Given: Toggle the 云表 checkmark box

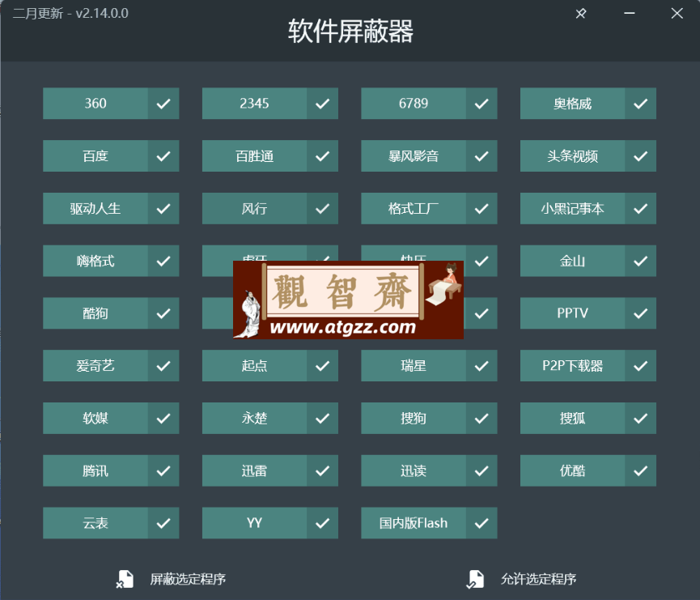Looking at the screenshot, I should (x=163, y=523).
